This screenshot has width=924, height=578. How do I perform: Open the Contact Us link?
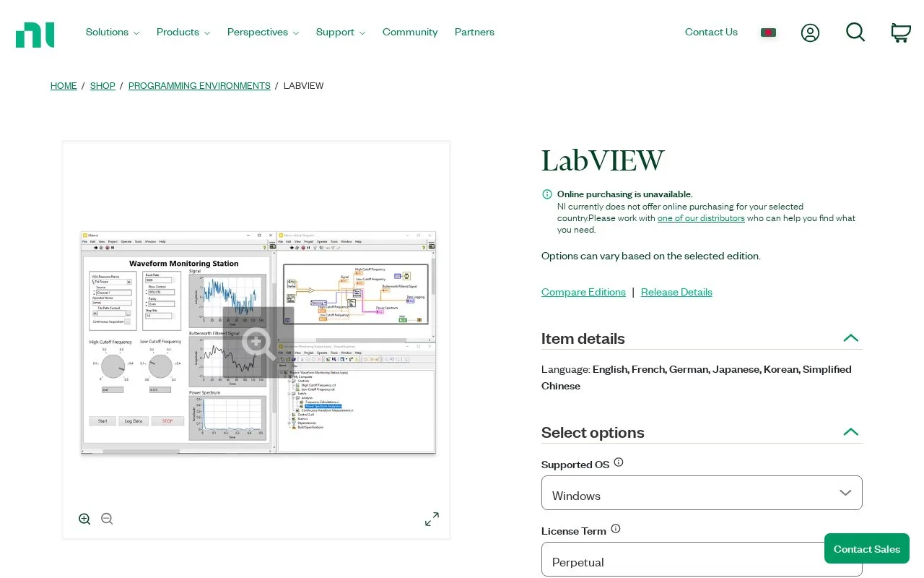pos(711,32)
